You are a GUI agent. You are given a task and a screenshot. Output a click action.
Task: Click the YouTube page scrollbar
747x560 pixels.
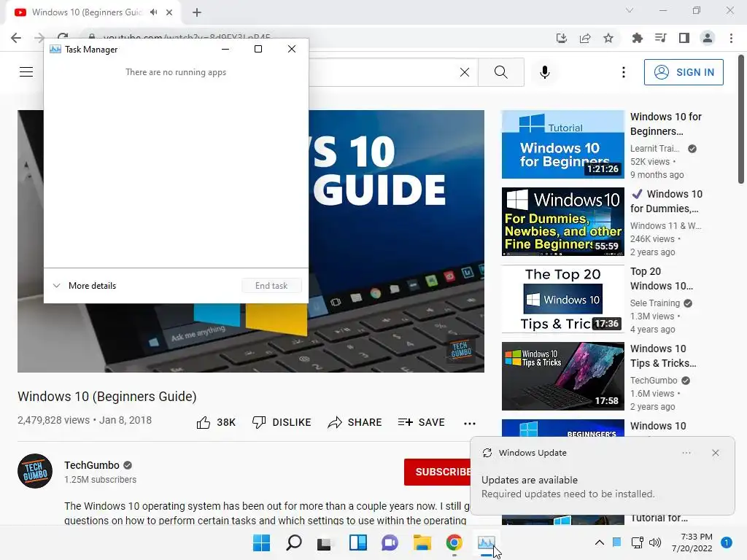741,119
